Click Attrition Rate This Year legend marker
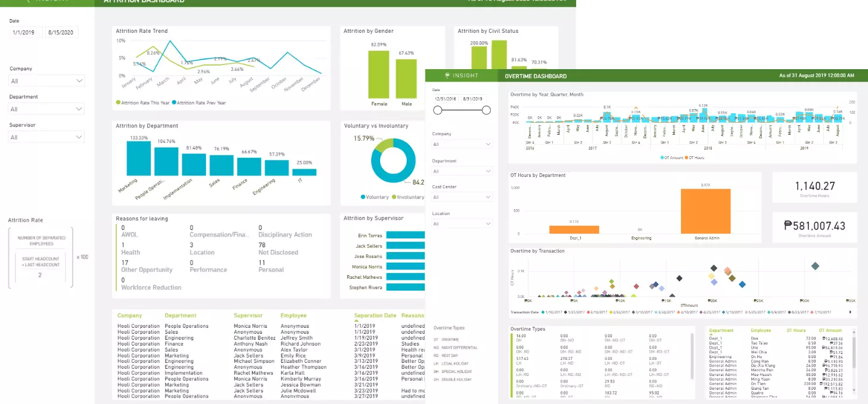 (x=118, y=103)
